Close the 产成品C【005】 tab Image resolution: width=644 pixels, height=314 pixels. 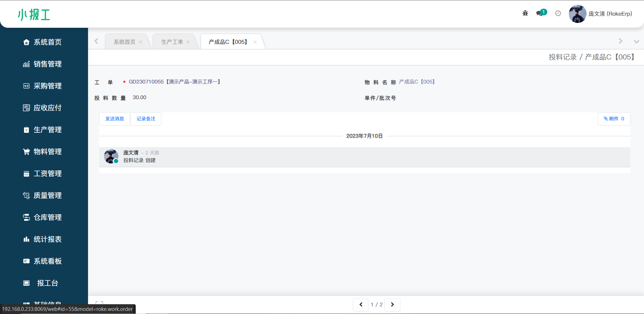255,42
